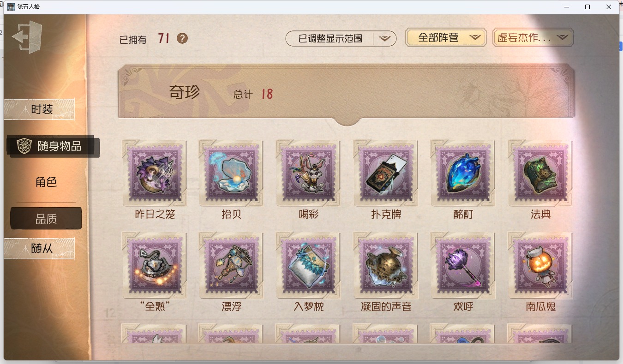623x364 pixels.
Task: Choose the 南瓜鬼 pumpkin accessory
Action: (540, 265)
